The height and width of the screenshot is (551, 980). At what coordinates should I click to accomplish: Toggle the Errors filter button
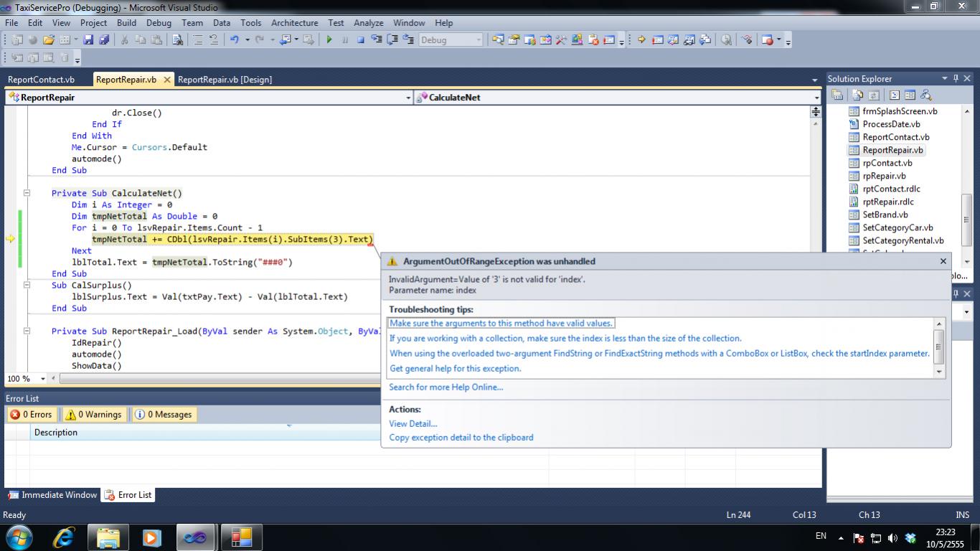(32, 415)
